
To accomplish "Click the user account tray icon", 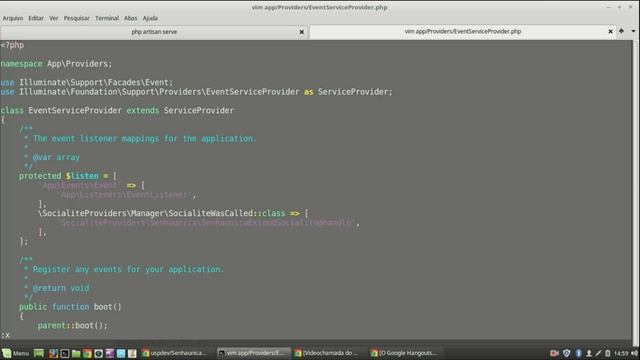I will [x=589, y=353].
